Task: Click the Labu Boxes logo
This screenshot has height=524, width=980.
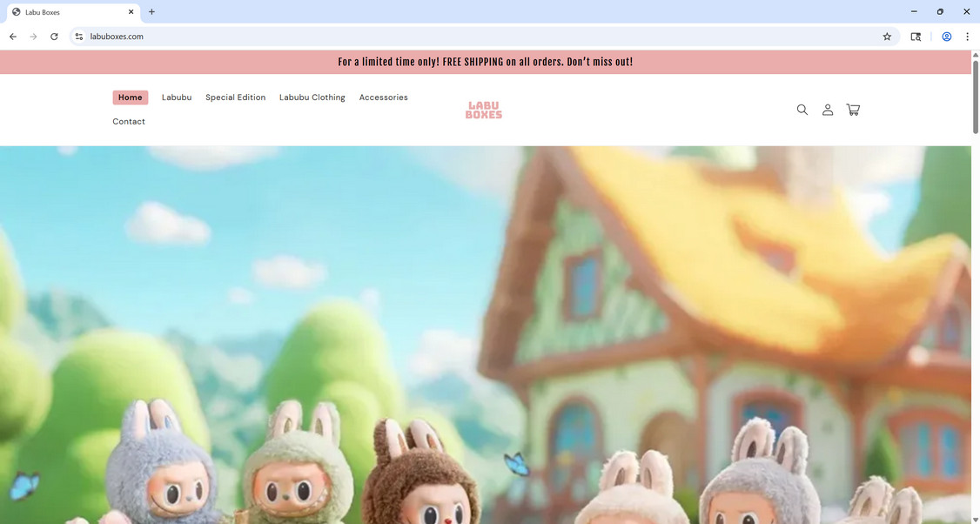Action: (x=484, y=110)
